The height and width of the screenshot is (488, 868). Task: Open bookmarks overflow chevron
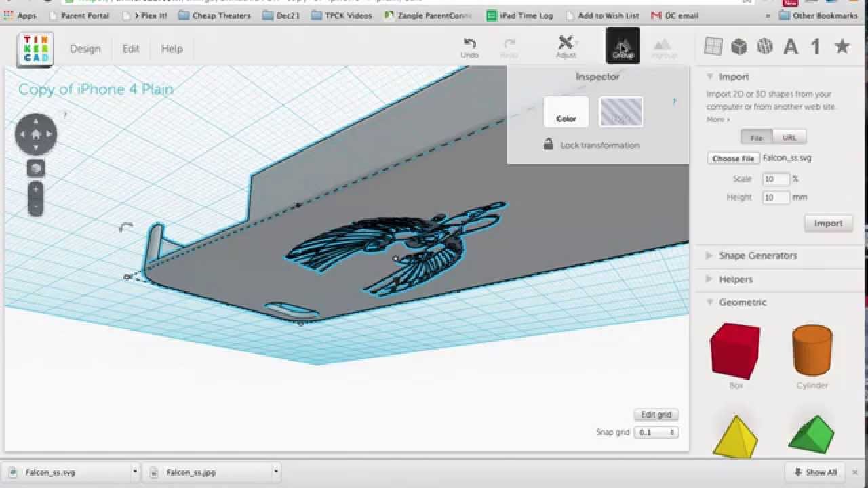pos(768,16)
